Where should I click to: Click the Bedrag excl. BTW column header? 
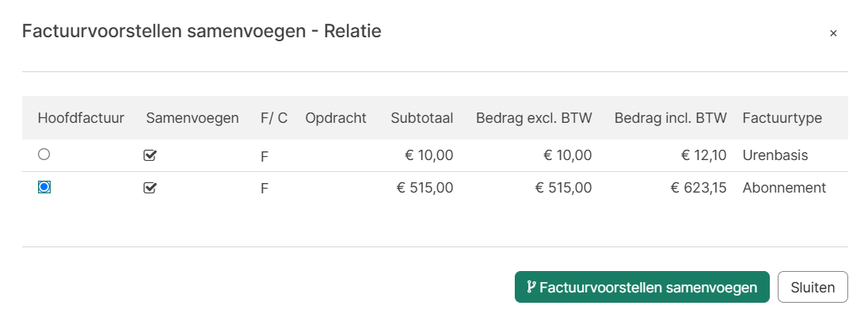tap(535, 117)
